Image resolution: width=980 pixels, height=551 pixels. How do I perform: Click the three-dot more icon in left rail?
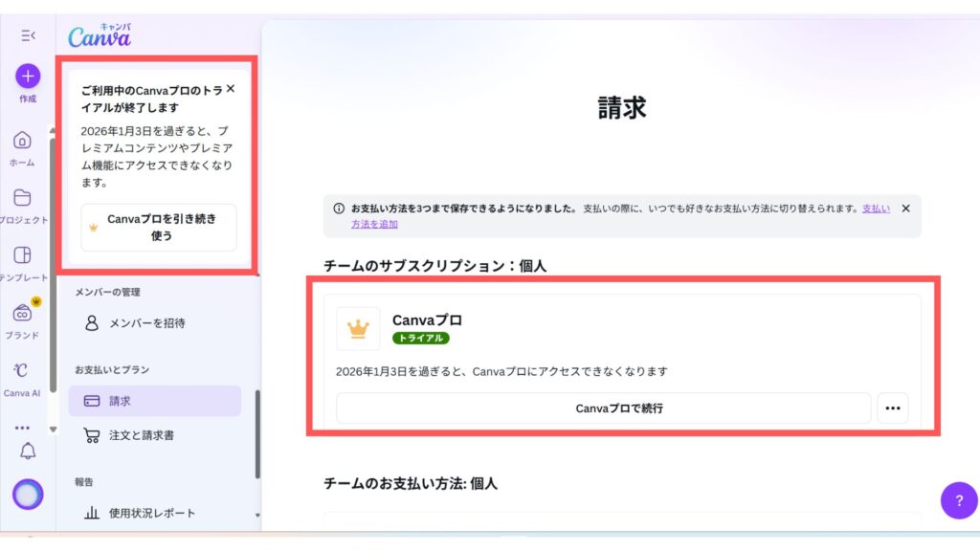coord(22,428)
